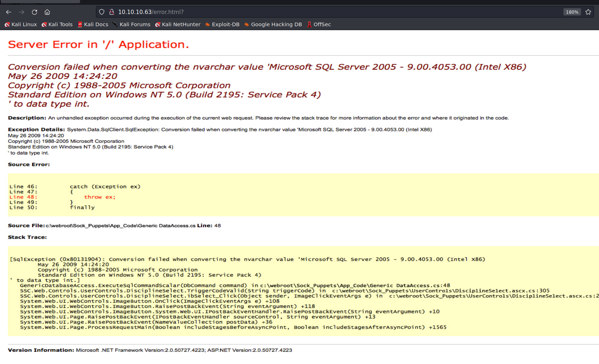
Task: Reload the current error page
Action: pyautogui.click(x=34, y=12)
